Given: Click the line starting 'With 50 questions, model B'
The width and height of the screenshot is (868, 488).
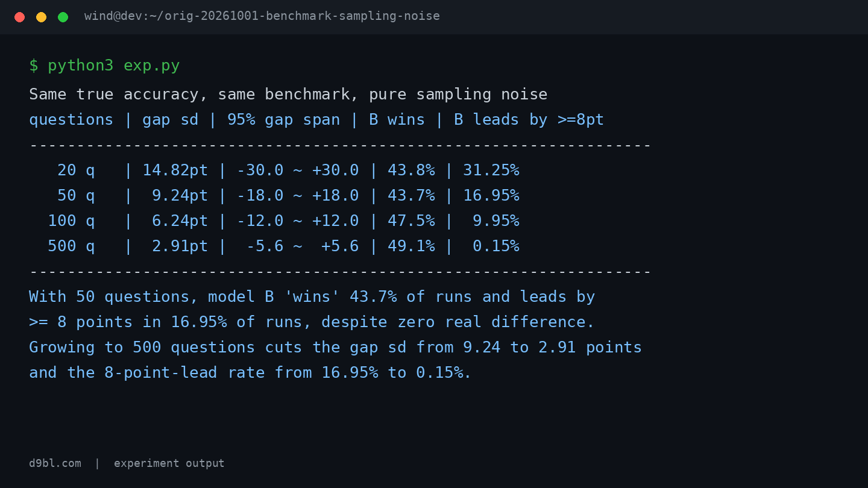Looking at the screenshot, I should coord(312,297).
